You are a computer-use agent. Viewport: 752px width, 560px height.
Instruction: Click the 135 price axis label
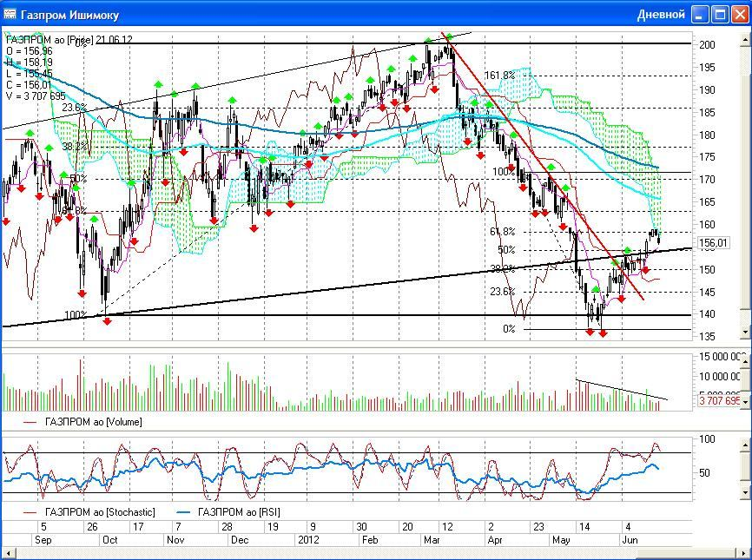(x=708, y=337)
